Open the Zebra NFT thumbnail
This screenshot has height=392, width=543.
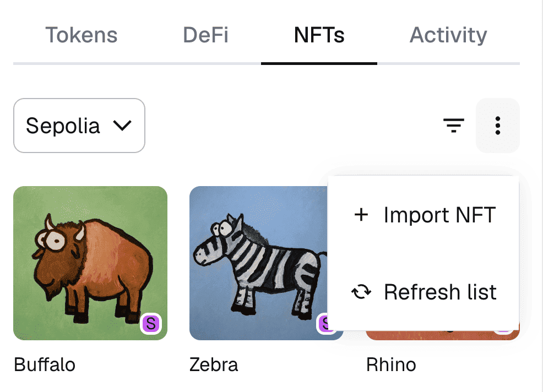click(258, 259)
